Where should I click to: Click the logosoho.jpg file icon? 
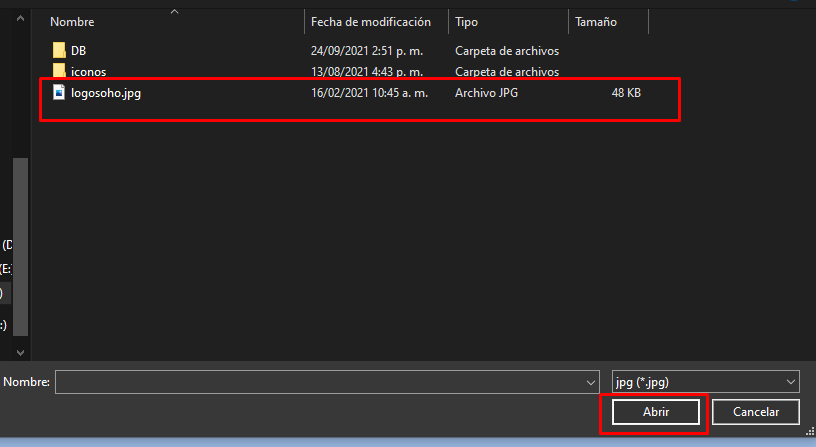pos(58,93)
